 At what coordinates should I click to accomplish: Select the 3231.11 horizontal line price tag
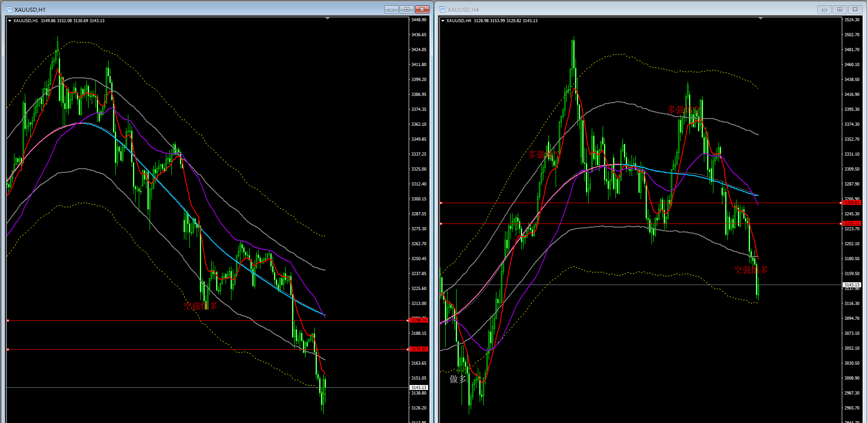pos(852,223)
